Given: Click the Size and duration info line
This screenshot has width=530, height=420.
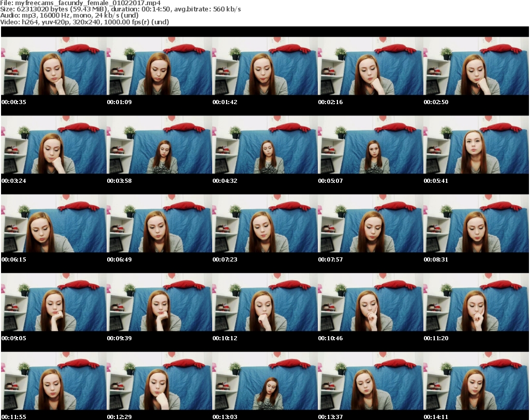Looking at the screenshot, I should pyautogui.click(x=120, y=9).
